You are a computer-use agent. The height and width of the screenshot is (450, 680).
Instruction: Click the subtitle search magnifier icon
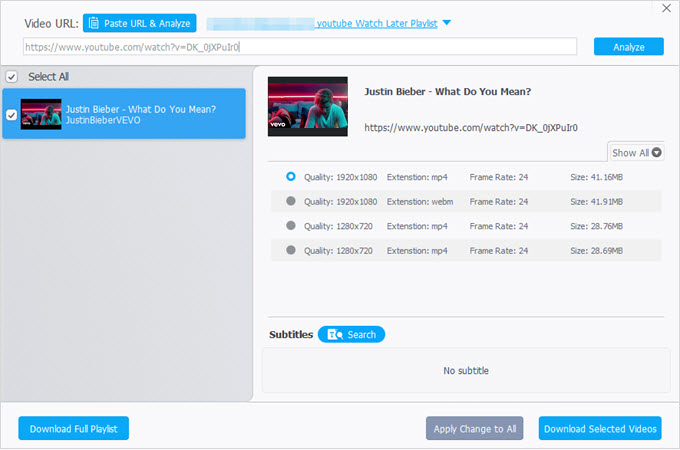pos(335,334)
